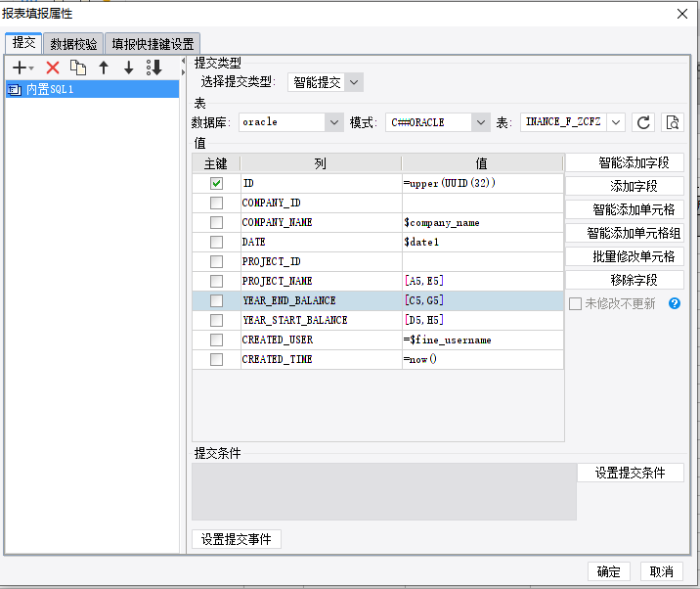This screenshot has height=589, width=700.
Task: Check primary key for COMPANY_ID
Action: pyautogui.click(x=216, y=203)
